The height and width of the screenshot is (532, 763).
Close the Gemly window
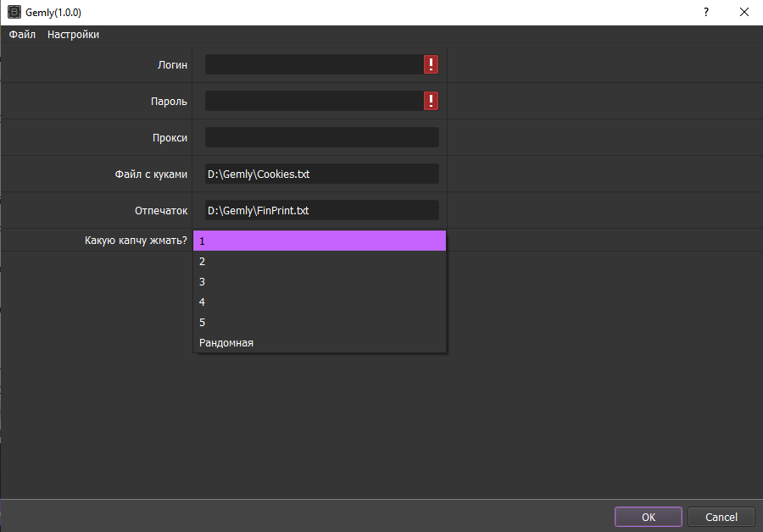pos(744,13)
